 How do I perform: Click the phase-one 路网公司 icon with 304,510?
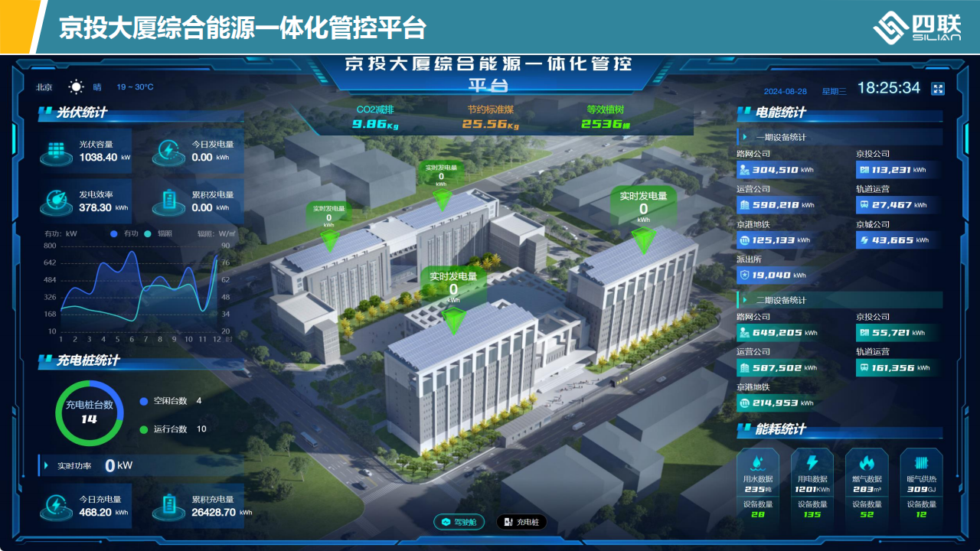(x=743, y=170)
